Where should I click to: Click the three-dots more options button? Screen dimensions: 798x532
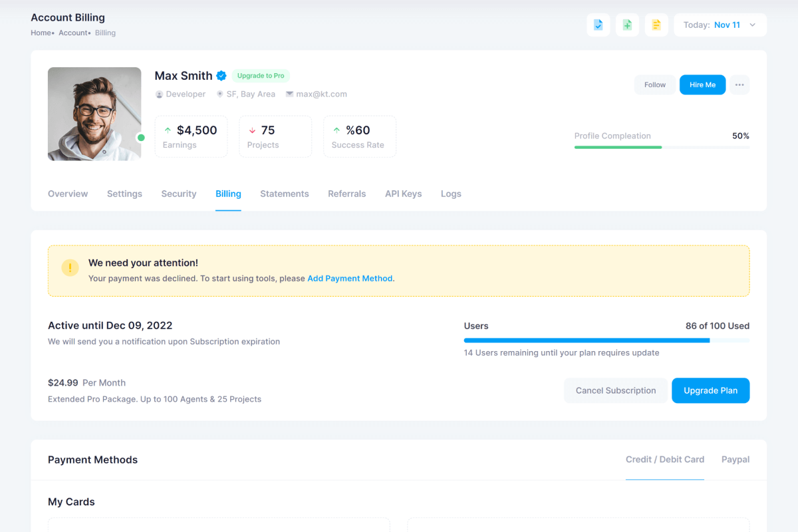[x=739, y=84]
